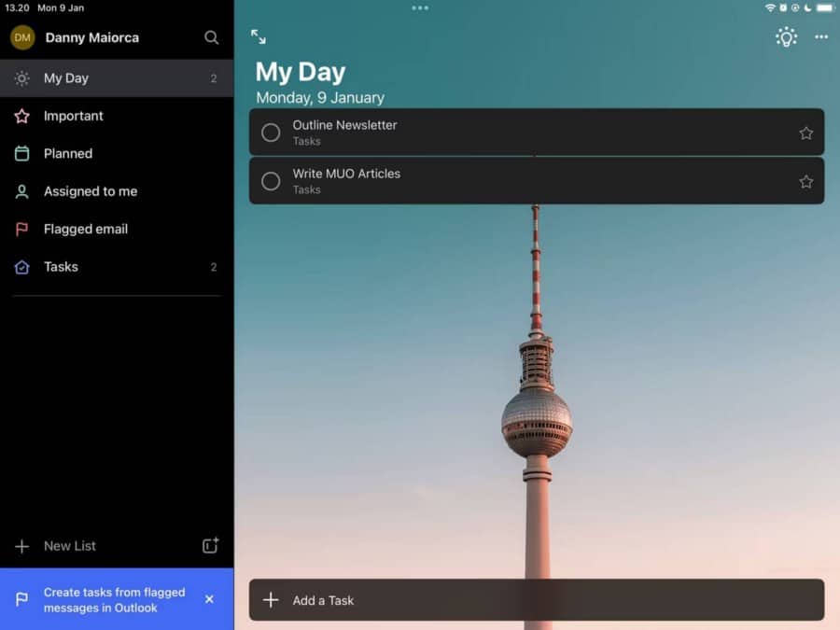Expand the sidebar with the arrows icon
The image size is (840, 630).
[x=259, y=37]
